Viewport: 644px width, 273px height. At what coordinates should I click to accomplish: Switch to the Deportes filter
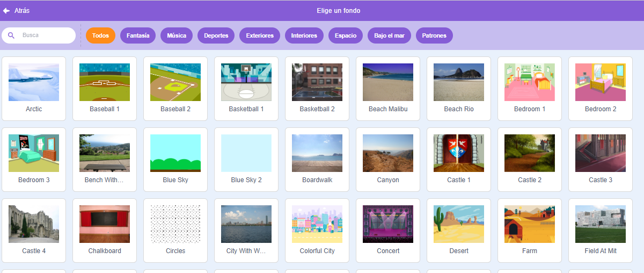pyautogui.click(x=216, y=35)
